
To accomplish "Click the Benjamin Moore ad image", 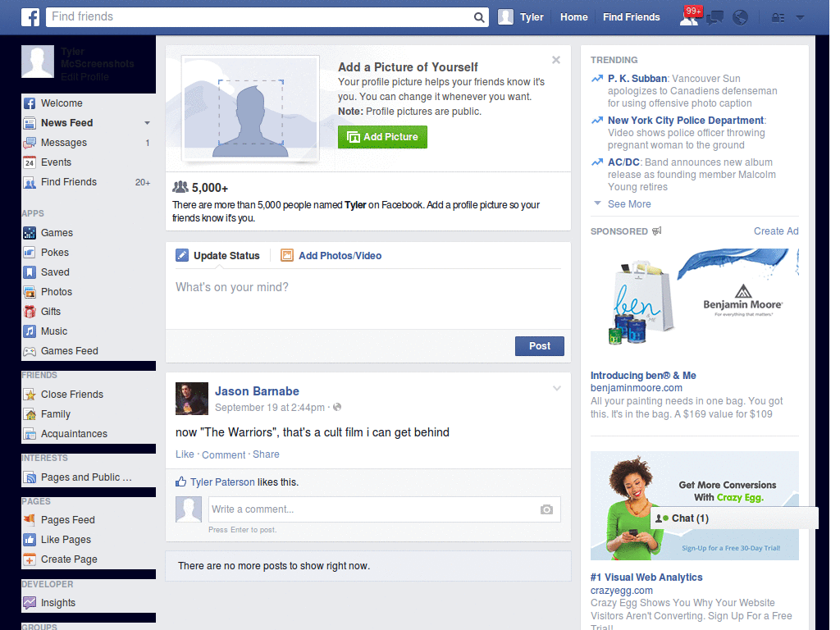I will coord(694,302).
